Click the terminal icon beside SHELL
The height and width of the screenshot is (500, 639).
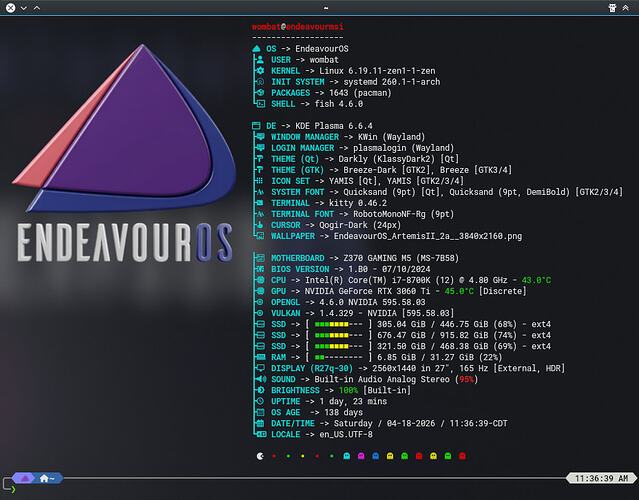point(261,104)
